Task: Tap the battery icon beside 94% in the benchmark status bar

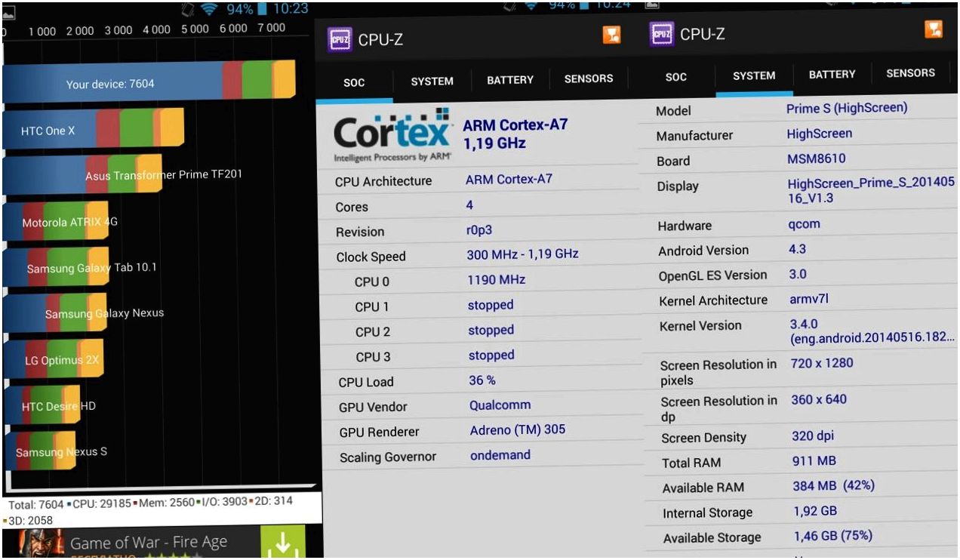Action: pyautogui.click(x=263, y=9)
